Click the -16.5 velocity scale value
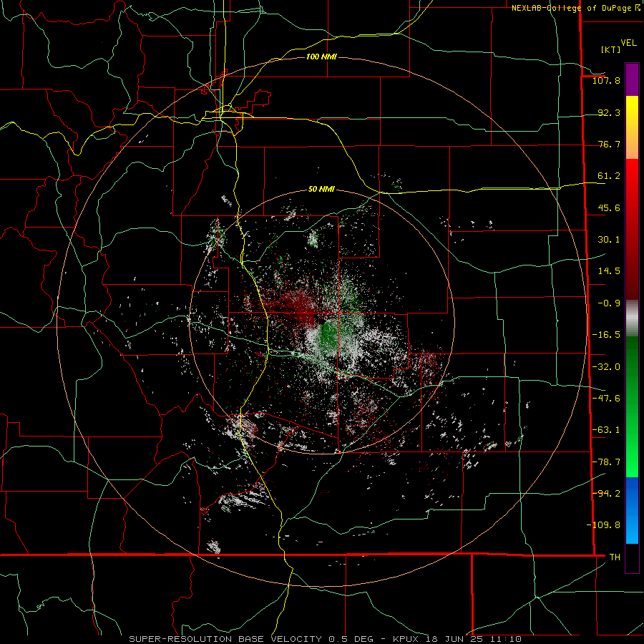 click(606, 335)
